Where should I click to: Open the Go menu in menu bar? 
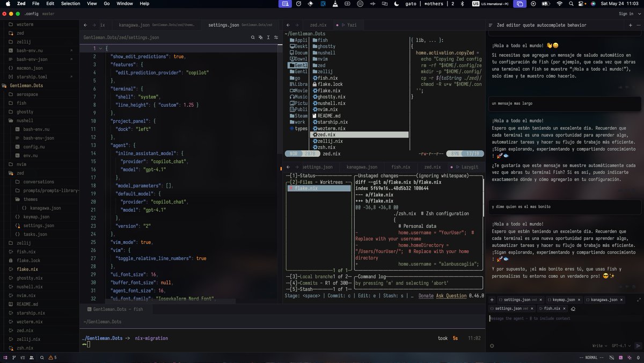(107, 4)
